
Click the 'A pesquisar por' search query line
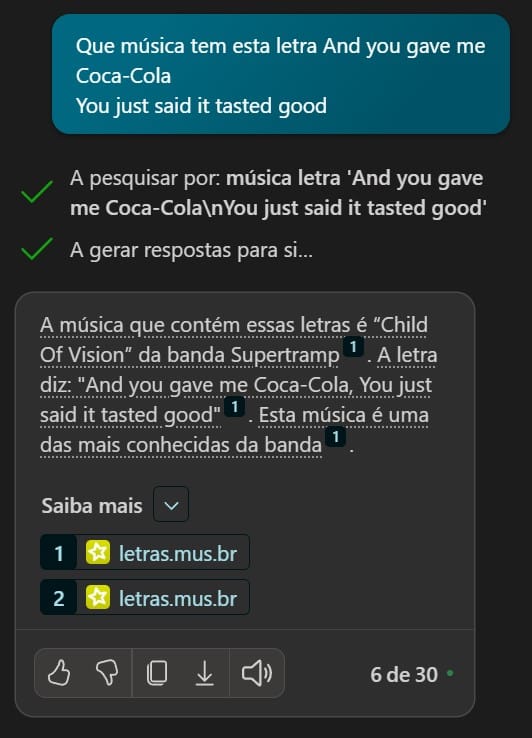278,193
